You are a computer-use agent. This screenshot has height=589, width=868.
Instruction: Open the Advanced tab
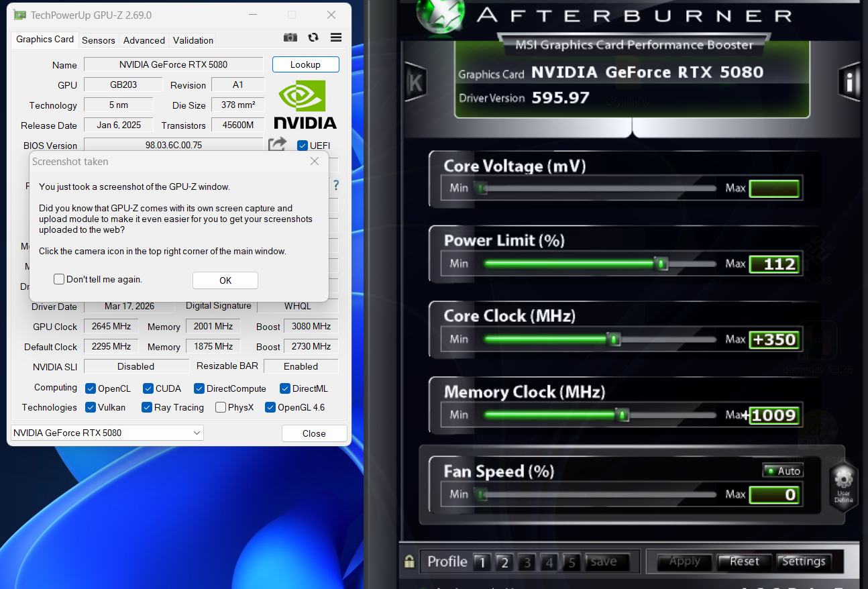point(144,40)
